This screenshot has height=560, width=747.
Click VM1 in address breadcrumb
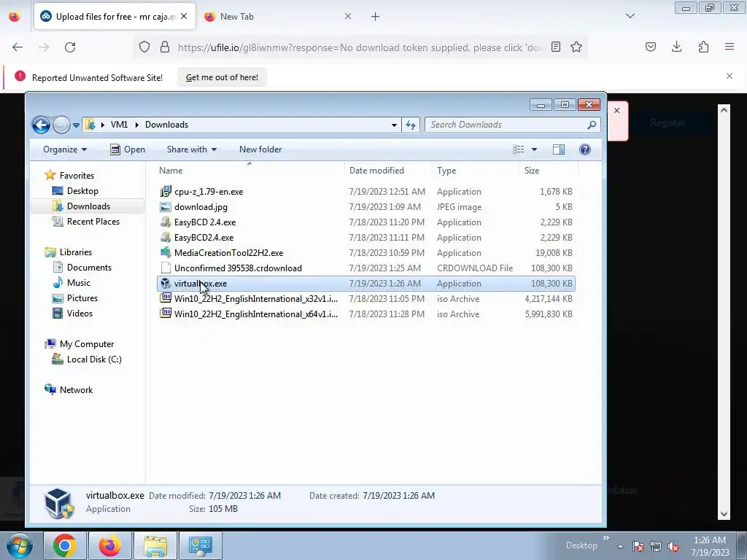(x=119, y=125)
